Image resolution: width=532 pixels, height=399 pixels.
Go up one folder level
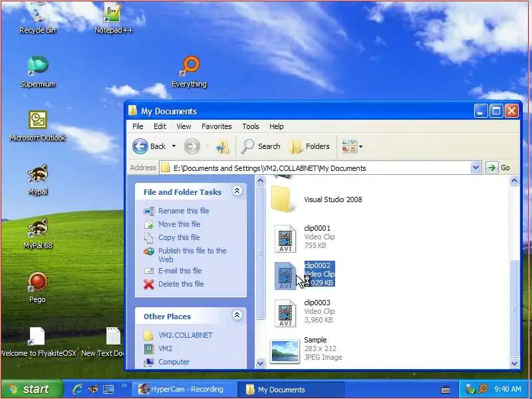coord(223,146)
